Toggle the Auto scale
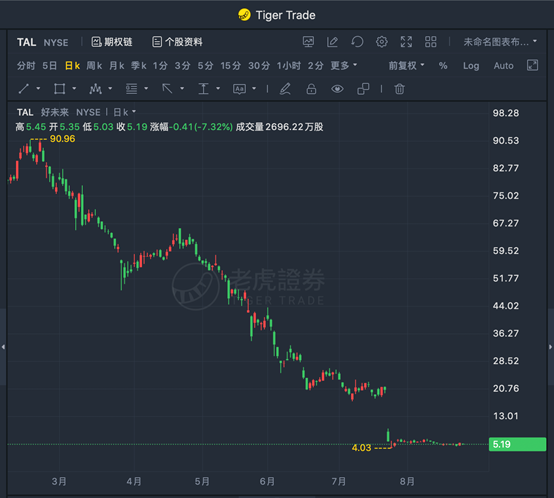This screenshot has width=554, height=498. 503,66
